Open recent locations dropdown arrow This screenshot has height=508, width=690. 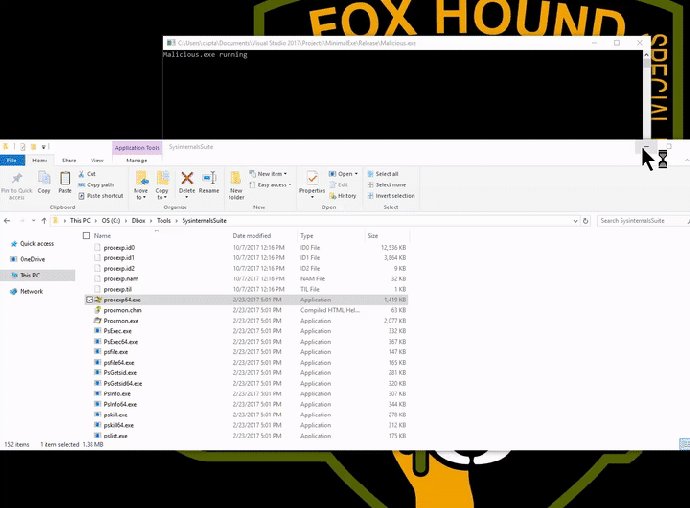(33, 221)
